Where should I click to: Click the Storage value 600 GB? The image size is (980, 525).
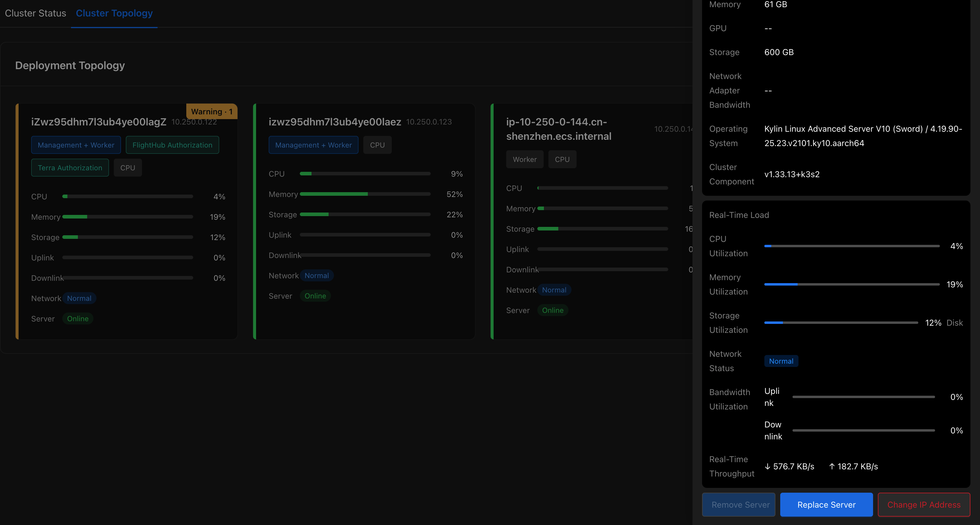click(779, 52)
